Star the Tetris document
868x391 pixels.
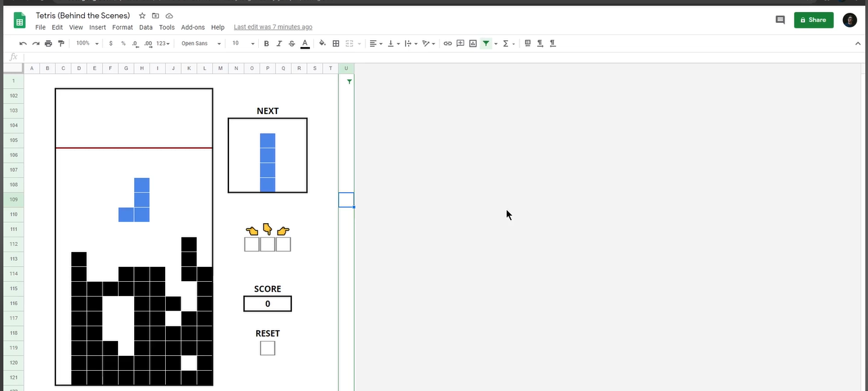pos(142,16)
